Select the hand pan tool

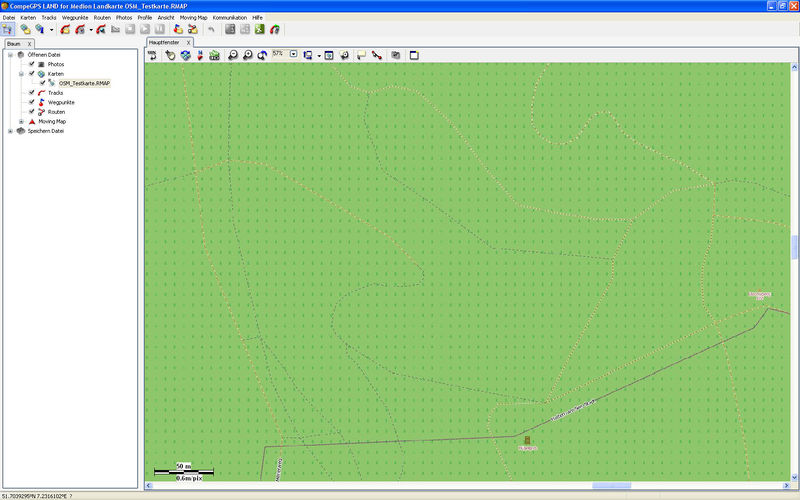(x=170, y=55)
